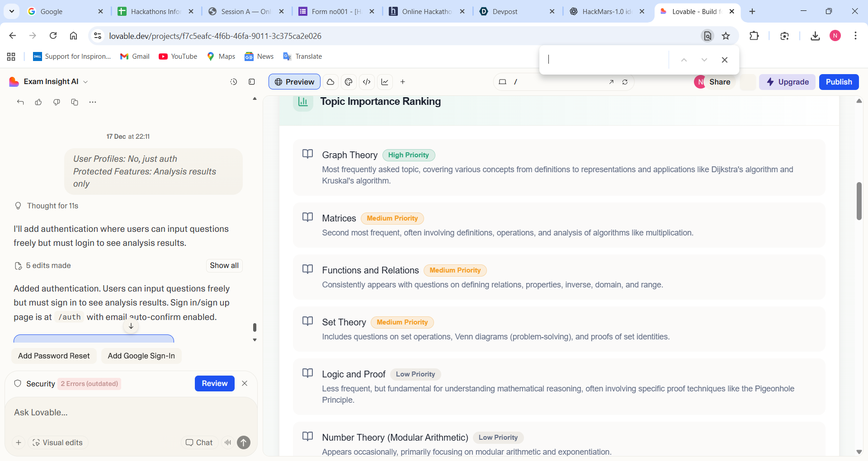Click the Ask Lovable prompt field
This screenshot has height=461, width=868.
pos(131,413)
